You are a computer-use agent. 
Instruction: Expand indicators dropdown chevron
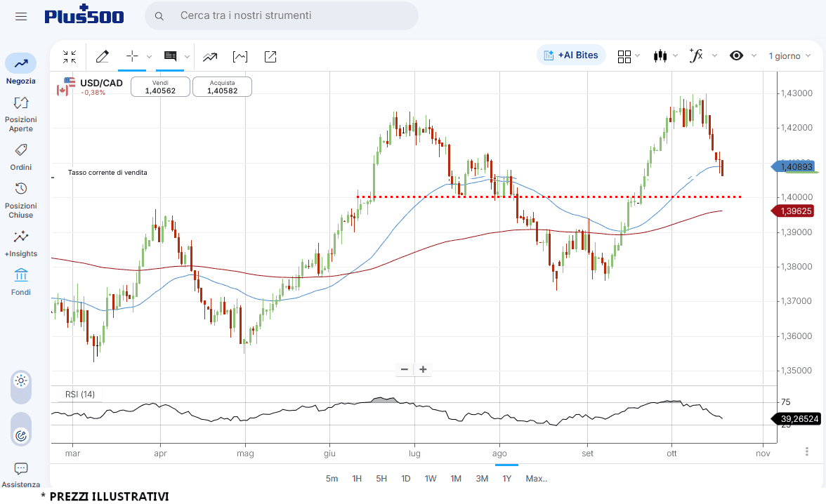pos(715,56)
